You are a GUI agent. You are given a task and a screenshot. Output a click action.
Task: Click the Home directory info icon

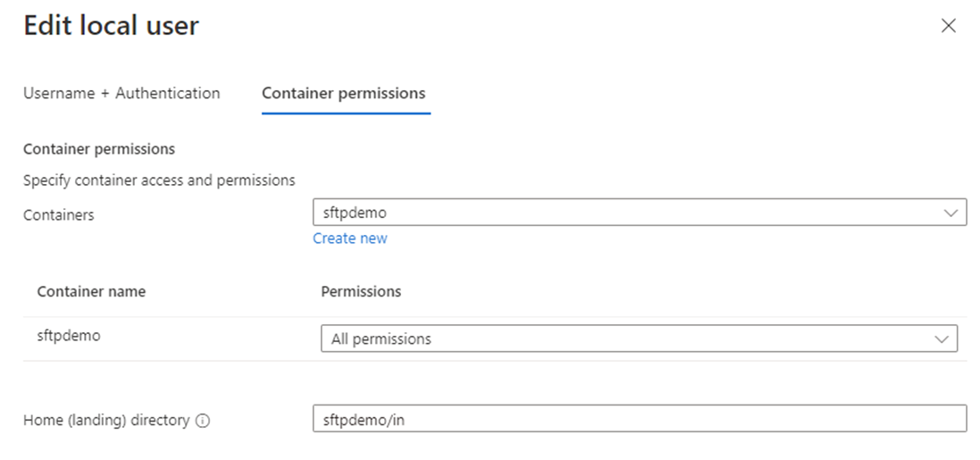click(203, 422)
